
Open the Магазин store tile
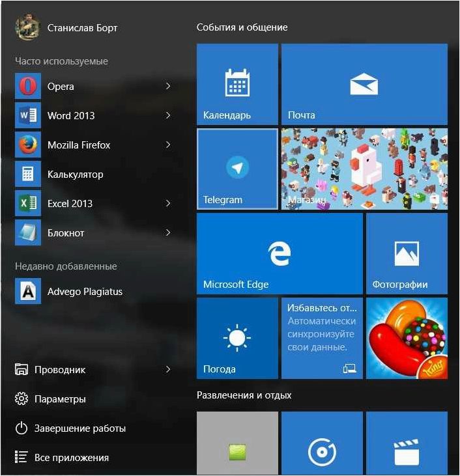(x=364, y=169)
